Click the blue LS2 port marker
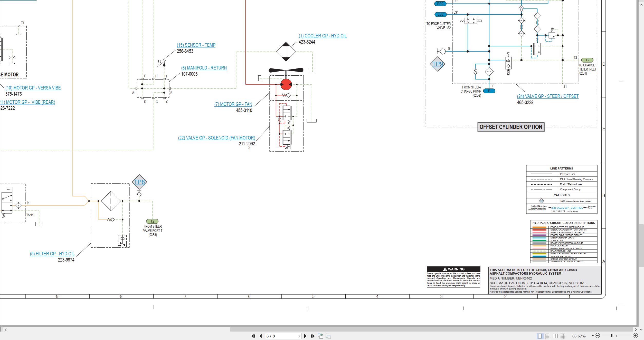Viewport: 644px width, 340px height. tap(440, 14)
